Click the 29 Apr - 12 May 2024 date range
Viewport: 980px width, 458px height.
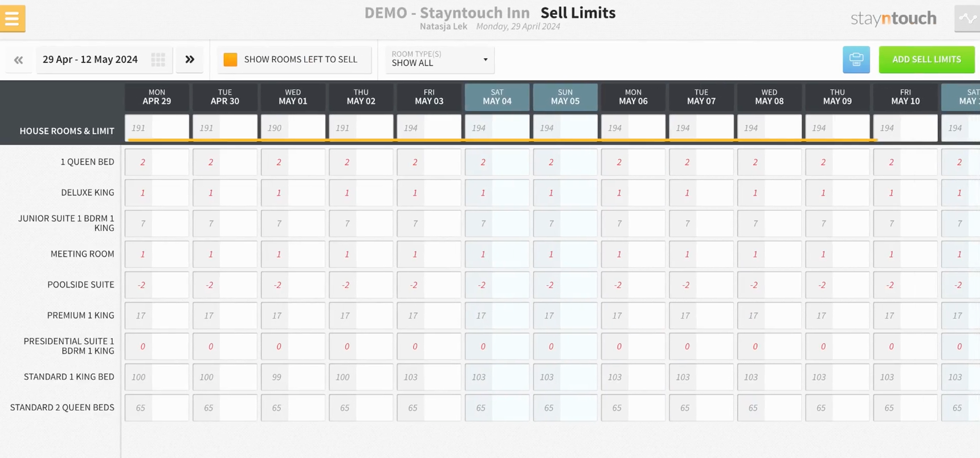point(90,59)
